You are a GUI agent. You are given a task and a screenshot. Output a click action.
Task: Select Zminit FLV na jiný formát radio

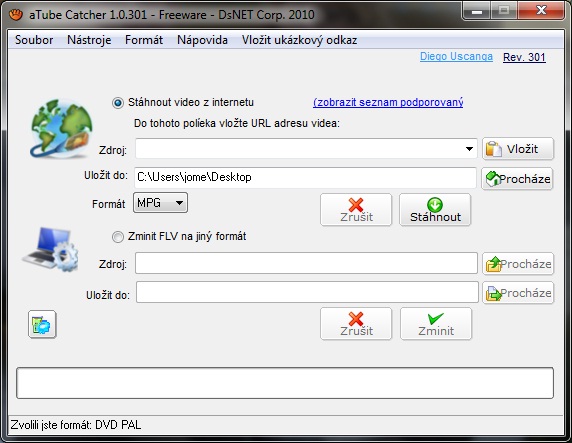(117, 237)
